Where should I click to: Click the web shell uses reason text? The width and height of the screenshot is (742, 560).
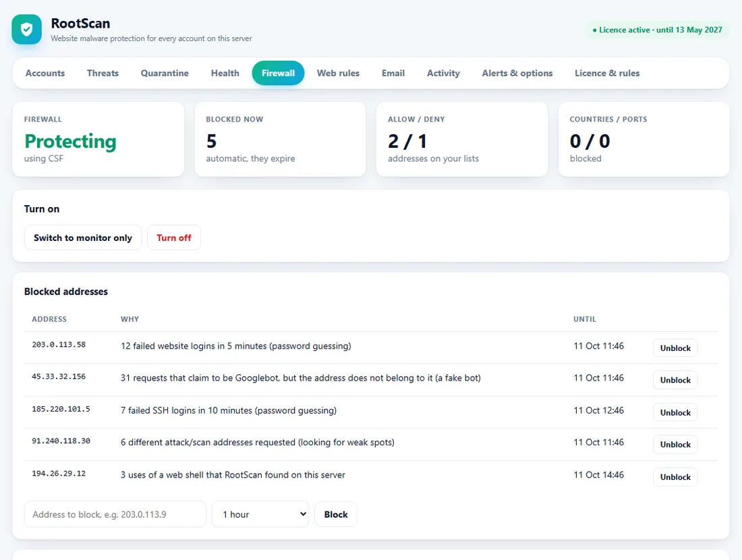click(233, 475)
